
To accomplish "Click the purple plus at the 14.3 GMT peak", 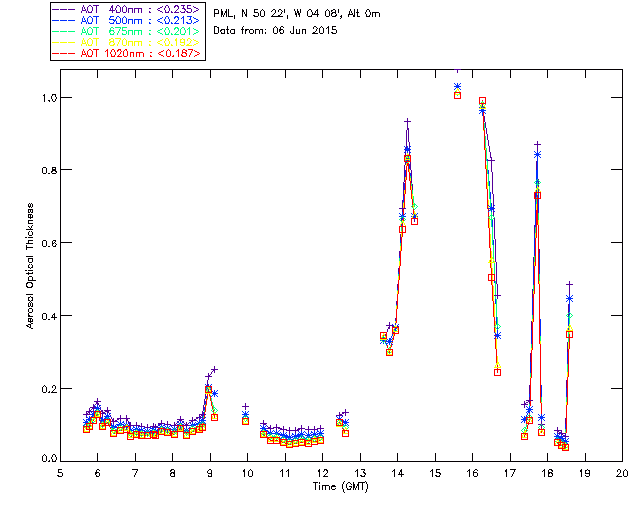I will coord(408,122).
